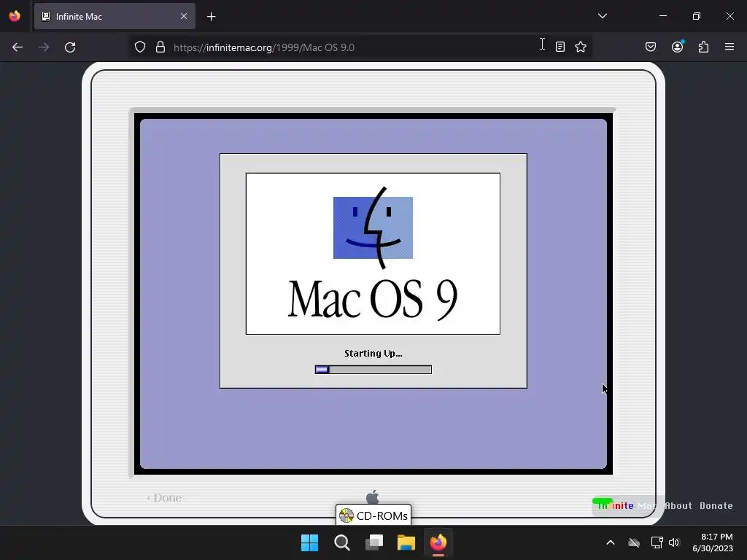This screenshot has width=747, height=560.
Task: Open the clock showing 8:17 PM
Action: click(x=713, y=542)
